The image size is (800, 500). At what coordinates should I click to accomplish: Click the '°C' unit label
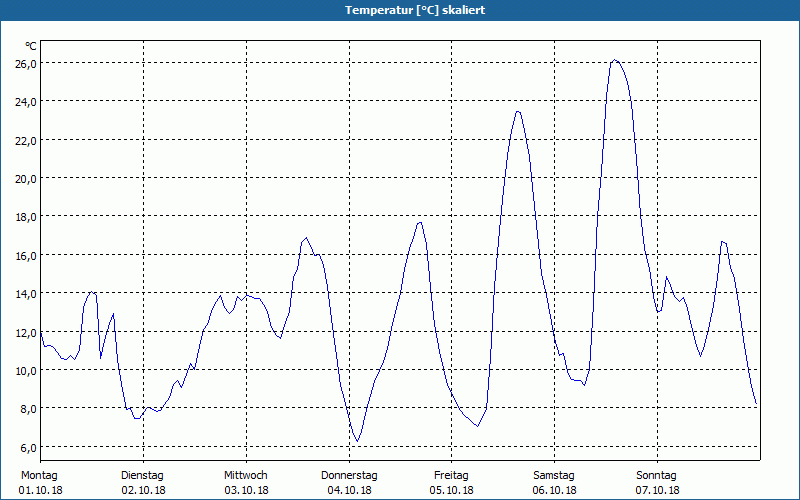coord(31,46)
